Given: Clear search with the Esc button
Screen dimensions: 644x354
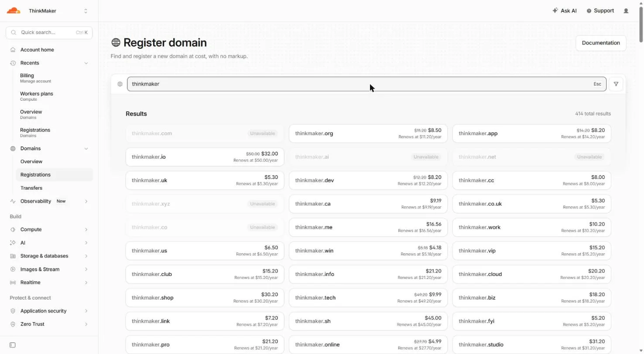Looking at the screenshot, I should 597,84.
